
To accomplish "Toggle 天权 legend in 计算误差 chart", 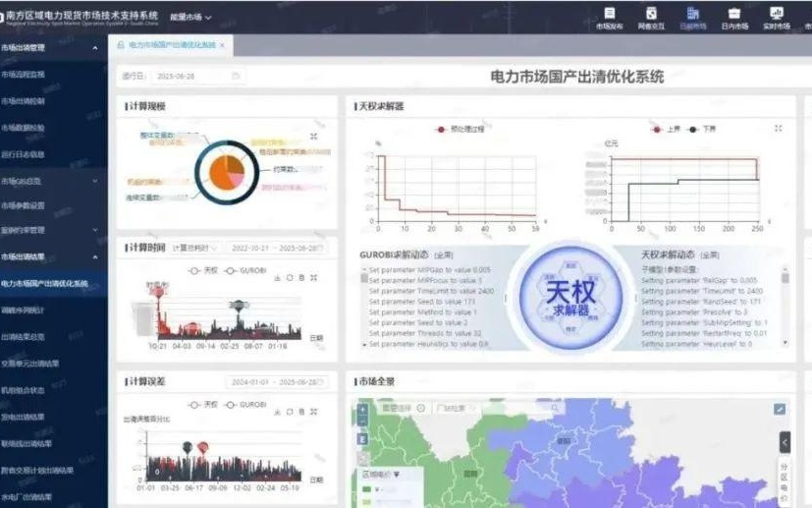I will 203,404.
